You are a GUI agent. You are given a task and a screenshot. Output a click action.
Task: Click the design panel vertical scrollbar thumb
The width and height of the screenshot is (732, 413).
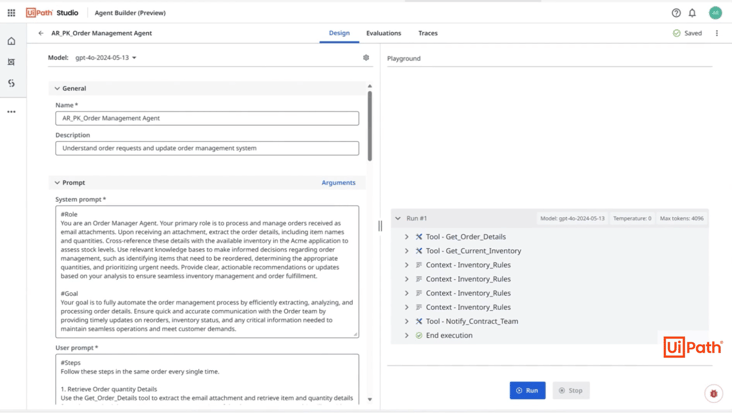coord(370,126)
